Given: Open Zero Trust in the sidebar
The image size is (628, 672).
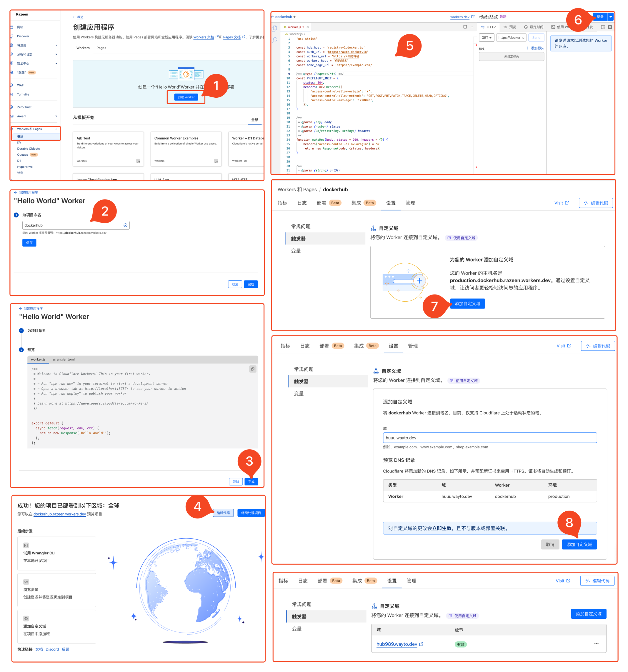Looking at the screenshot, I should click(x=24, y=107).
